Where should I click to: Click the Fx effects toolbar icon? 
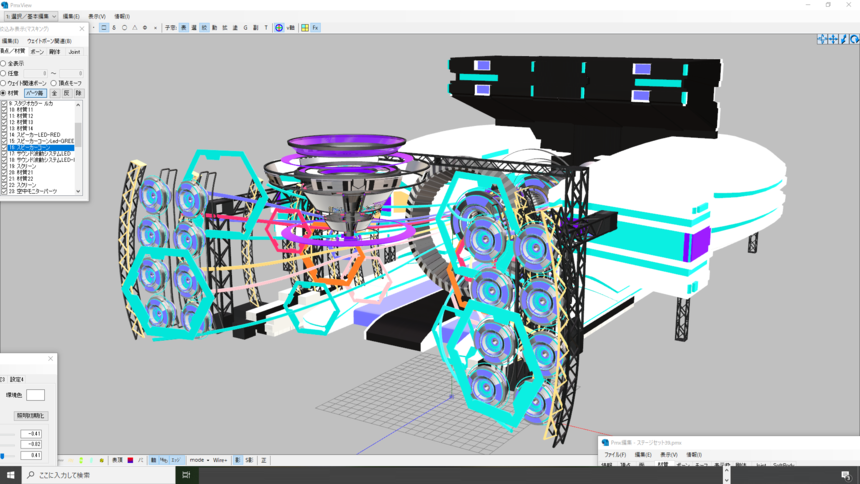click(315, 28)
